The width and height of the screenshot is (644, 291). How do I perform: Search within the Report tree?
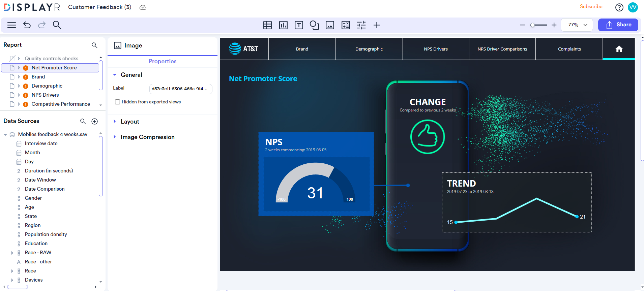click(94, 45)
